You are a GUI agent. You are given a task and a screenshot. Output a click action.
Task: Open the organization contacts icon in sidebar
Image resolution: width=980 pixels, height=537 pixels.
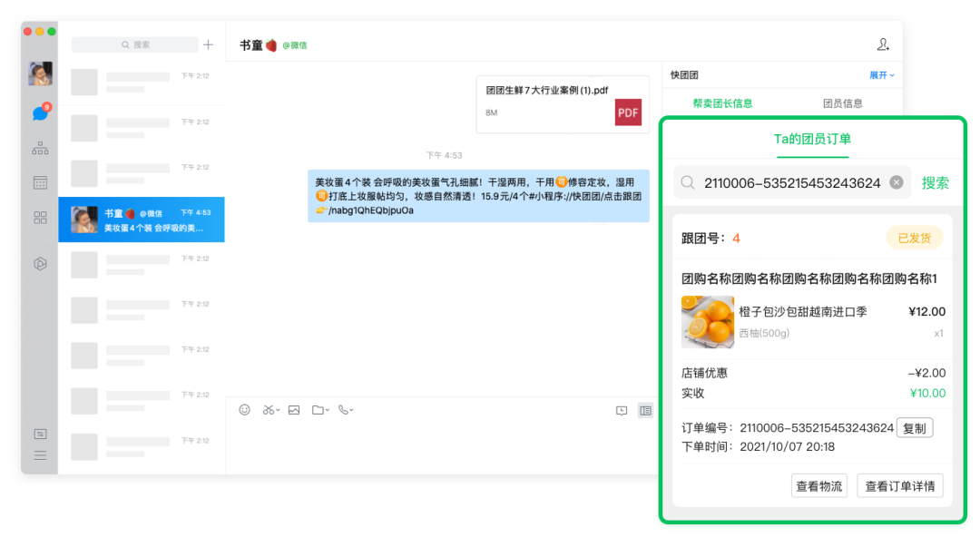pos(40,148)
